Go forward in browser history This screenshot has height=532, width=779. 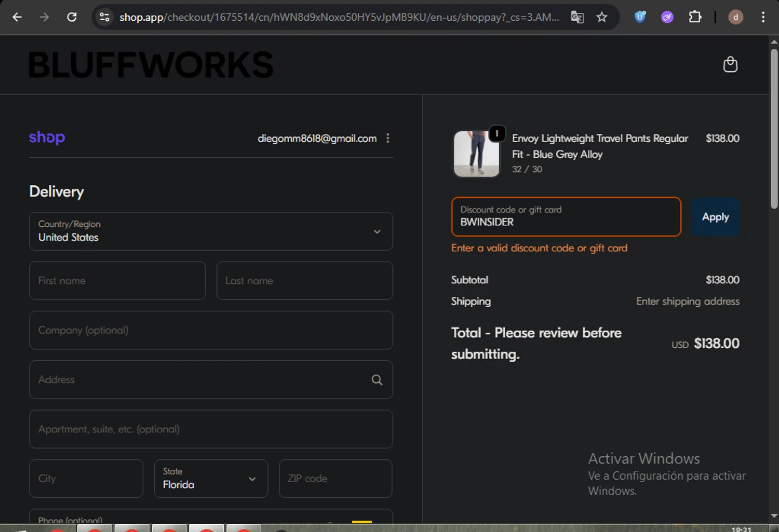(44, 17)
